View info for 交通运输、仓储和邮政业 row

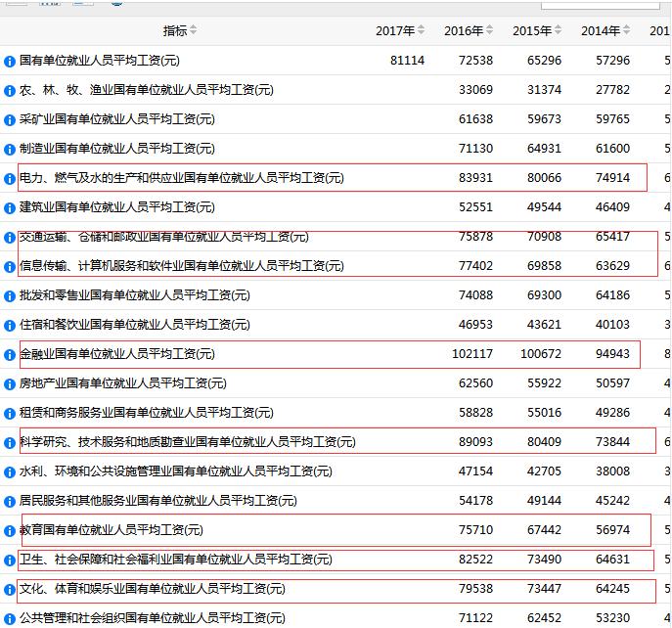pos(10,238)
